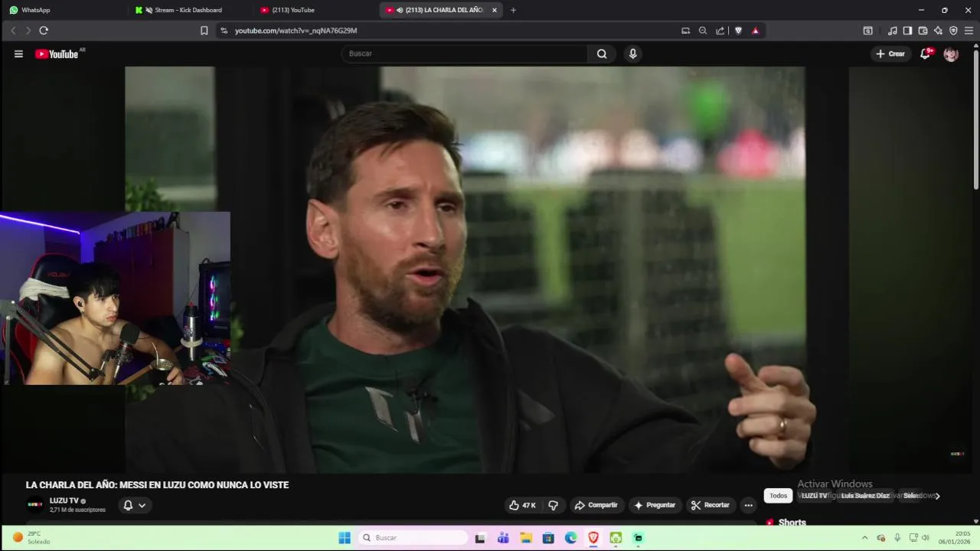This screenshot has width=980, height=551.
Task: Open the Brave VPN shield icon
Action: 953,31
